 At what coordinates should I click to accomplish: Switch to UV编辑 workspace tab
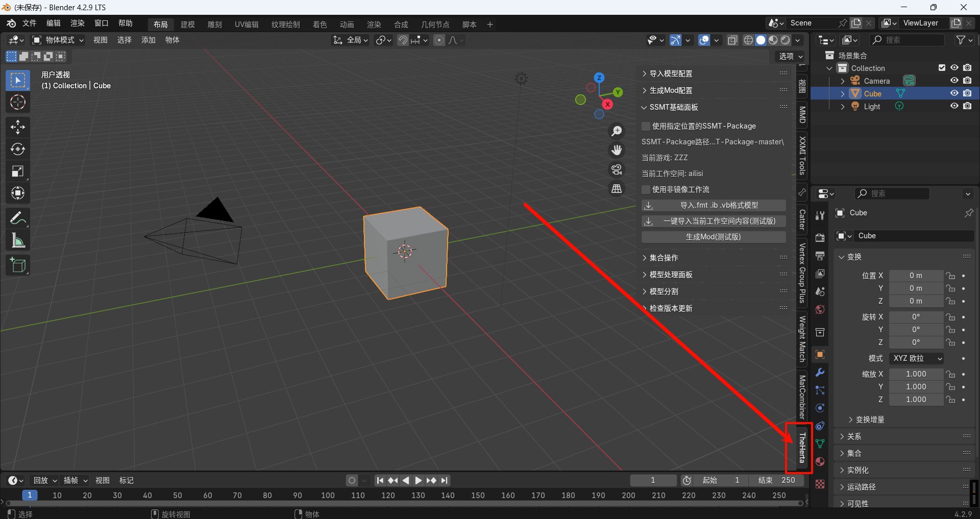(x=247, y=24)
